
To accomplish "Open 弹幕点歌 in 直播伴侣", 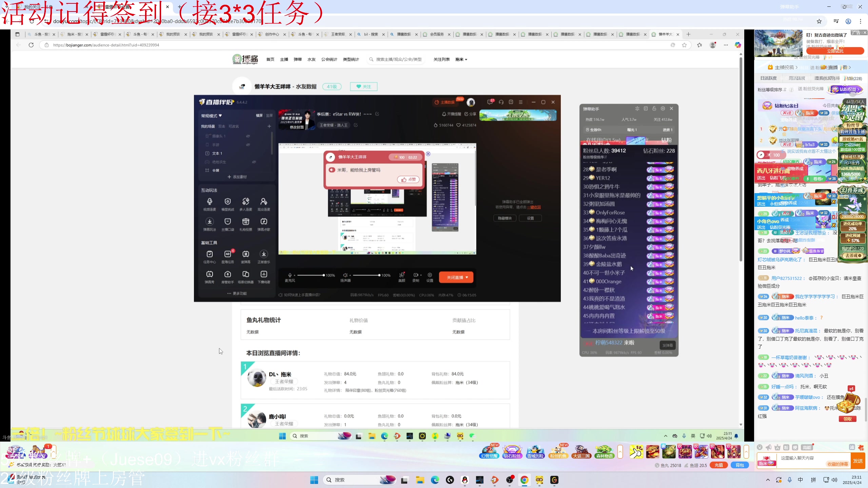I will [264, 224].
